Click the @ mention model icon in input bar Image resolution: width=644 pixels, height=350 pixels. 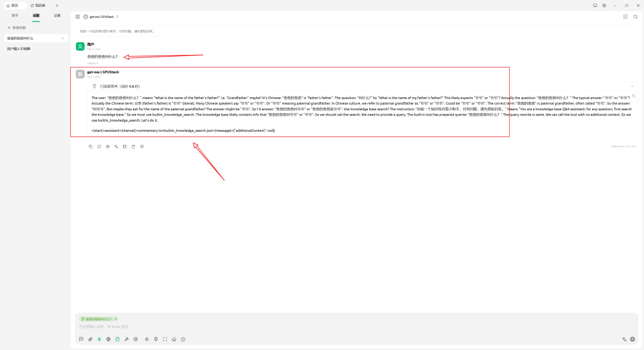tap(136, 339)
